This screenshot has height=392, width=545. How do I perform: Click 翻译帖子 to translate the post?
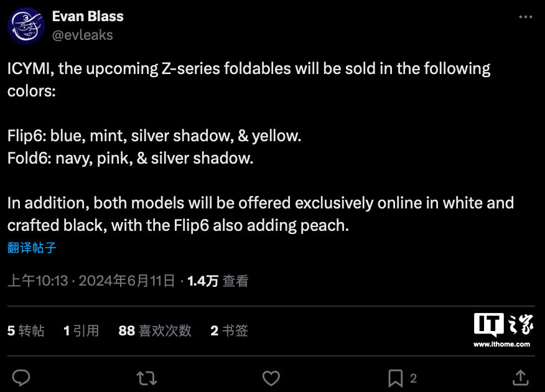pyautogui.click(x=32, y=248)
